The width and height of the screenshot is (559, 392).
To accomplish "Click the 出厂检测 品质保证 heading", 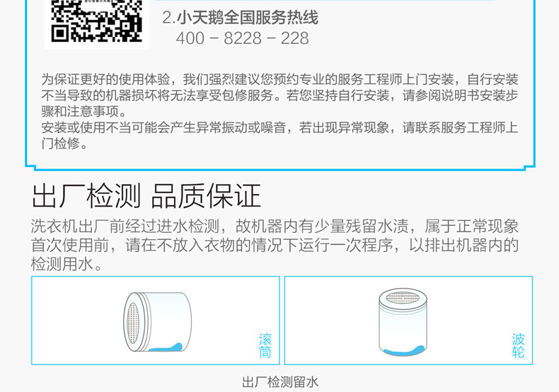I will (146, 195).
